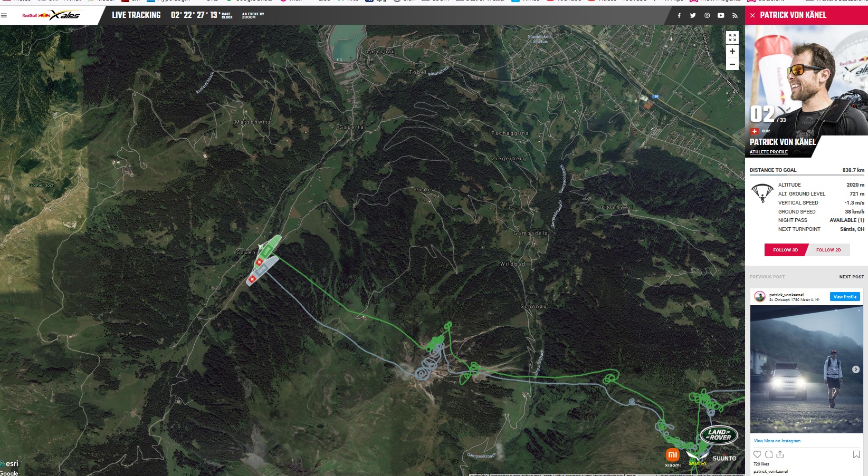868x476 pixels.
Task: Click View Profile on Instagram post
Action: click(845, 297)
